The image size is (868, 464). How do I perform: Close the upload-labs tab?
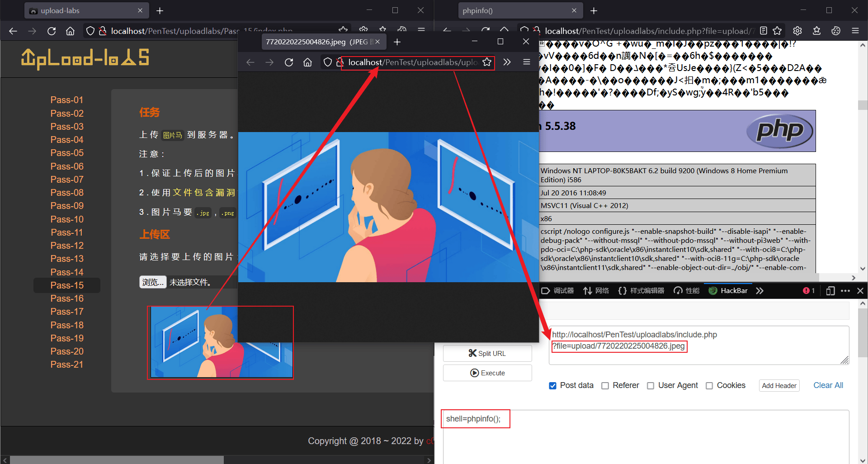140,10
